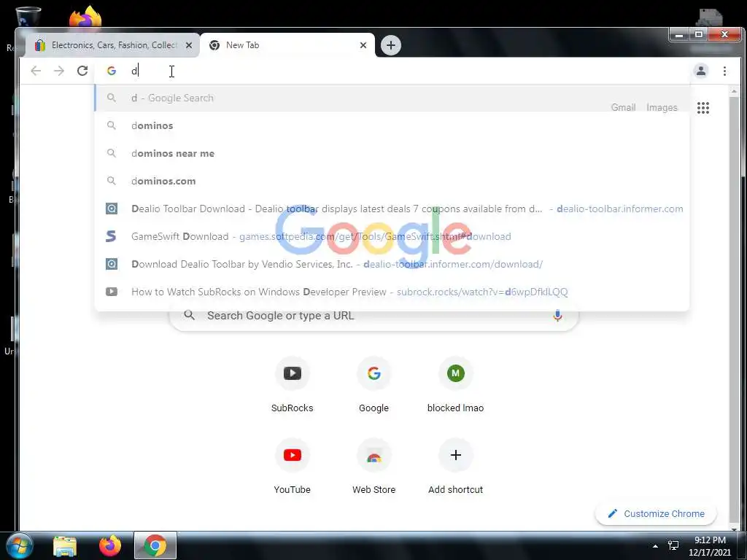The height and width of the screenshot is (560, 747).
Task: Select the New Tab tab
Action: tap(287, 45)
